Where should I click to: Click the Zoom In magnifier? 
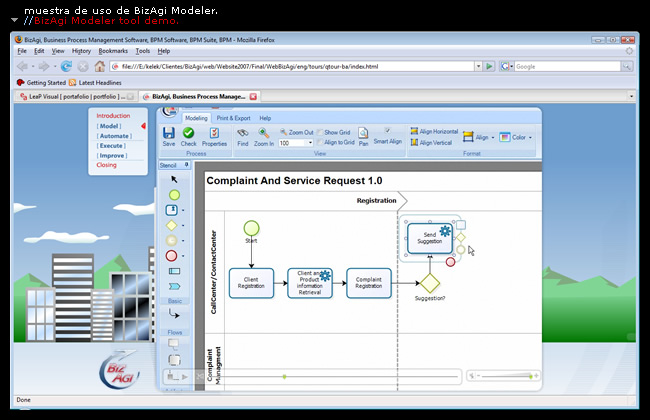click(x=264, y=135)
